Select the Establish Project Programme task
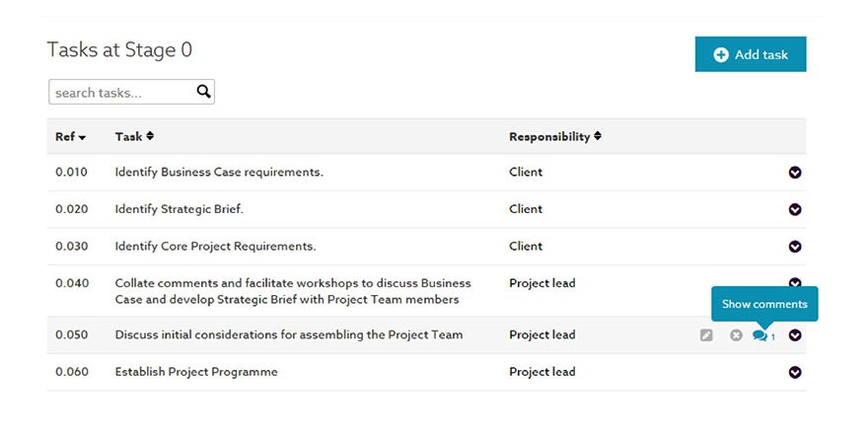Screen dimensions: 868x441 [196, 372]
